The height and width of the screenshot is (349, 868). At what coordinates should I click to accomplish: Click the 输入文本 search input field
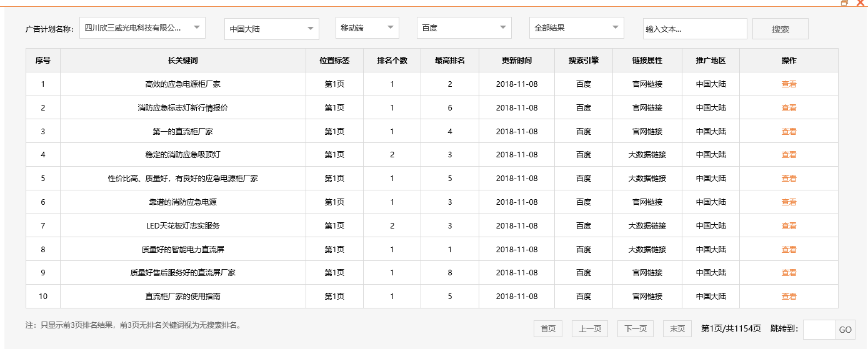pyautogui.click(x=695, y=29)
